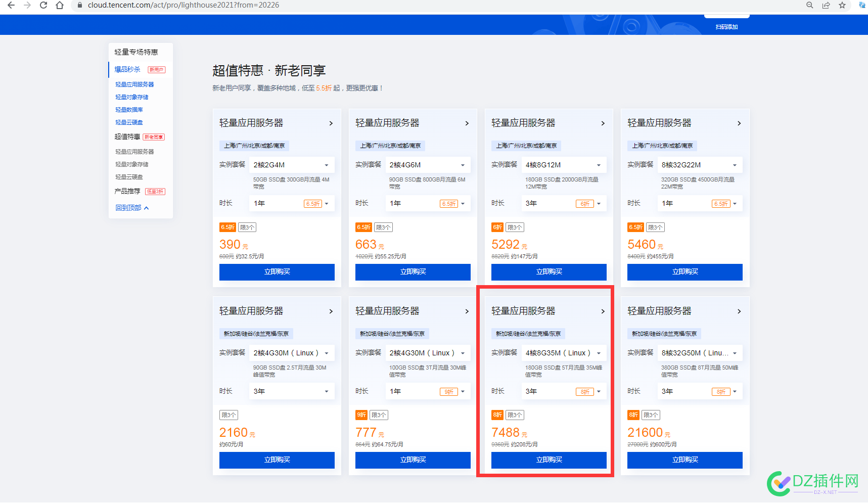Open arrow on 5460元 server card header
This screenshot has height=504, width=868.
739,123
